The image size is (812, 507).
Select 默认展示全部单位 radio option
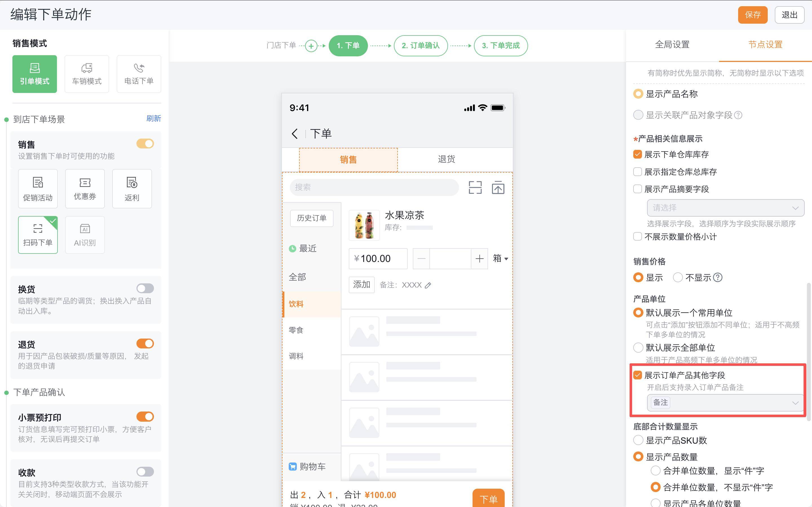pos(638,348)
